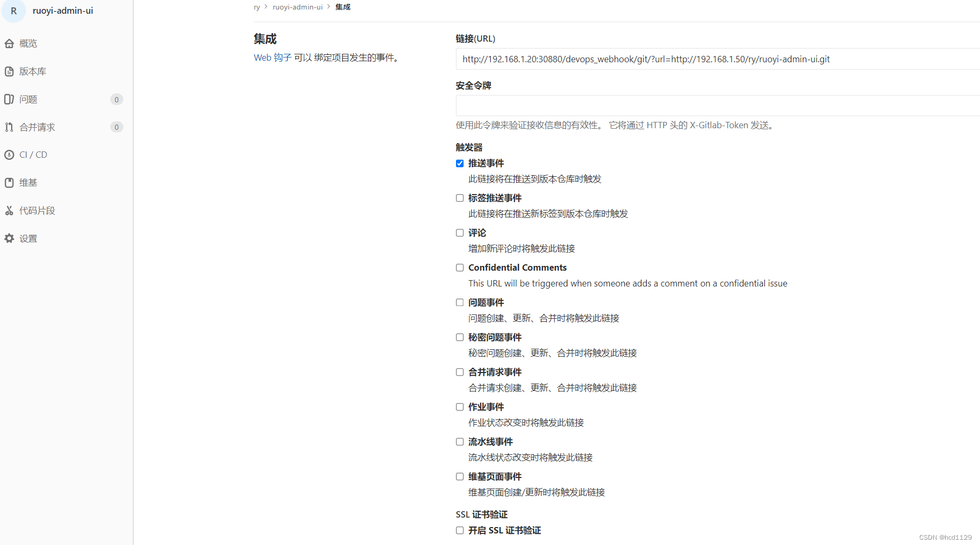The image size is (980, 545).
Task: Click the rocket icon beside CI / CD
Action: tap(9, 155)
